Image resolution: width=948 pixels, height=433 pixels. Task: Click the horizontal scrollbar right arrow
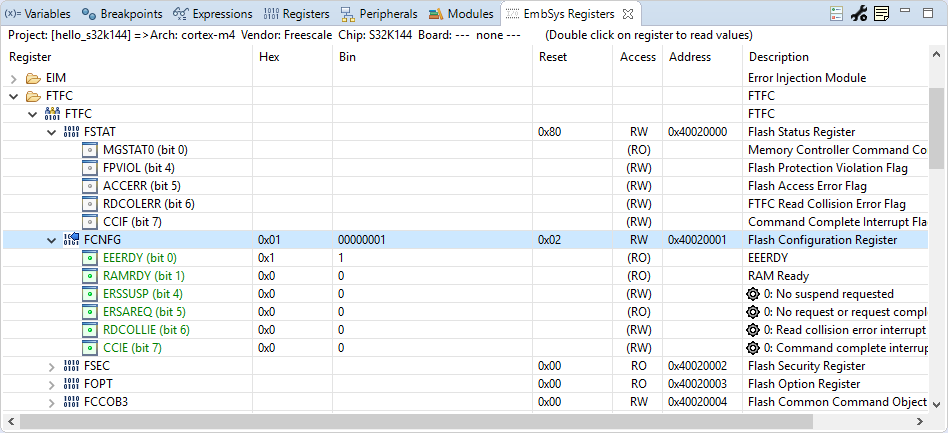(x=920, y=421)
